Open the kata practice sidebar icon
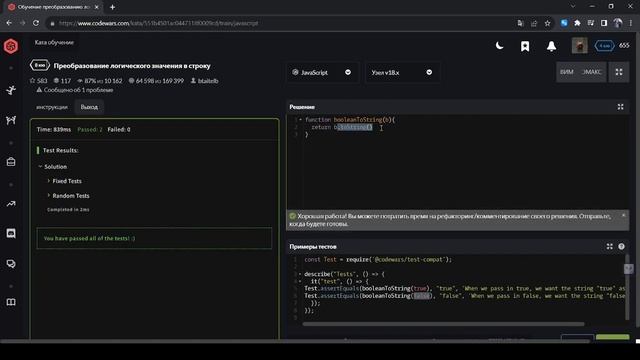The height and width of the screenshot is (360, 640). click(11, 90)
